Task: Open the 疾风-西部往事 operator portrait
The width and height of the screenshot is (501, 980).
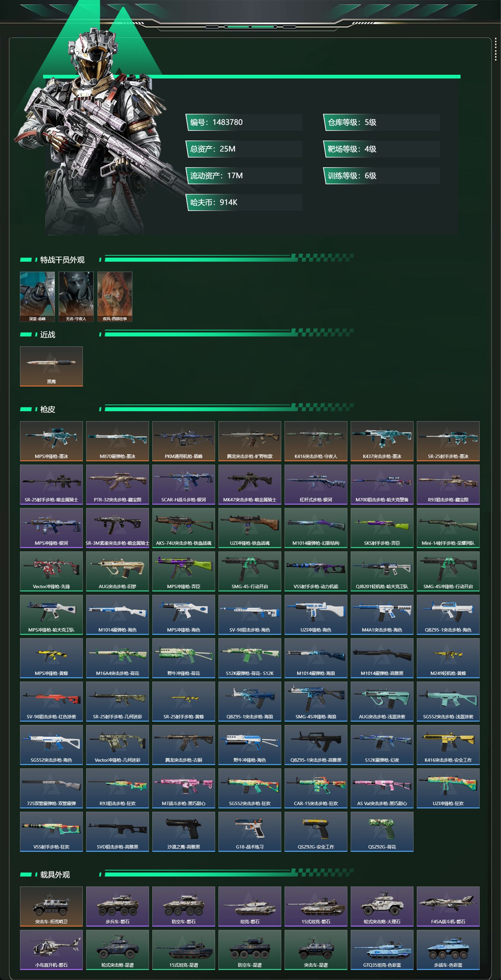Action: click(x=115, y=297)
